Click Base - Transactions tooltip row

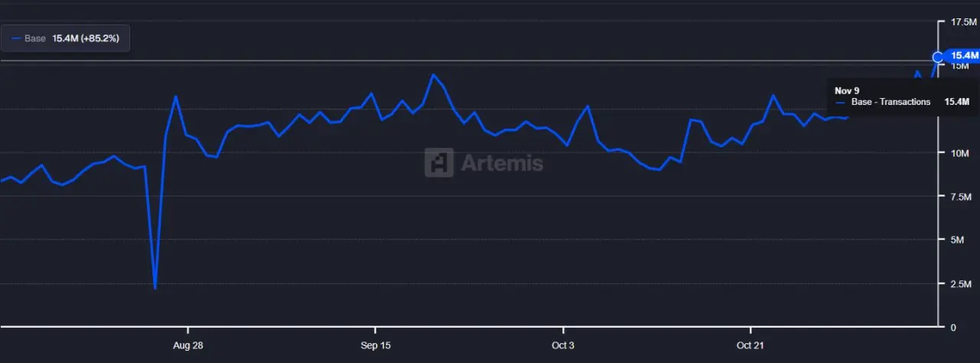tap(903, 102)
